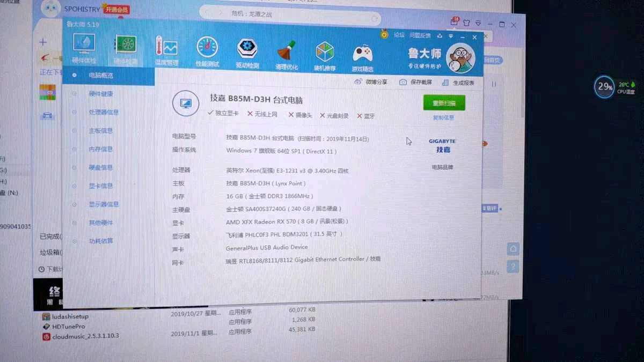Open the 硬件体检 hardware checkup tool
Viewport: 644px width, 362px height.
(84, 49)
